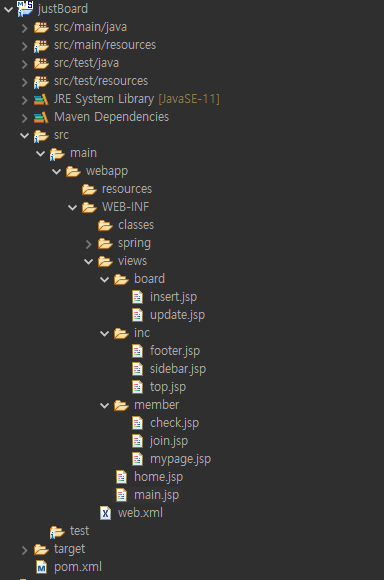Click the spring folder icon
The width and height of the screenshot is (384, 580).
tap(105, 244)
